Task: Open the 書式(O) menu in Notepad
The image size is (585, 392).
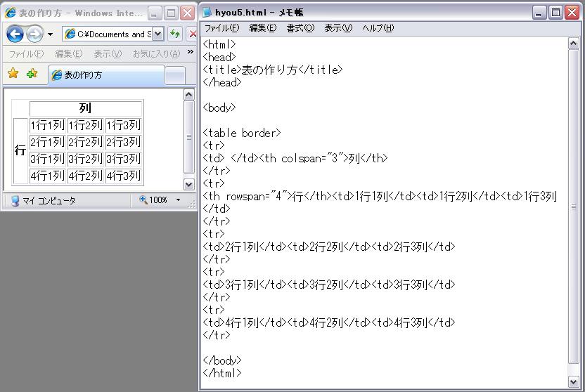Action: [x=300, y=28]
